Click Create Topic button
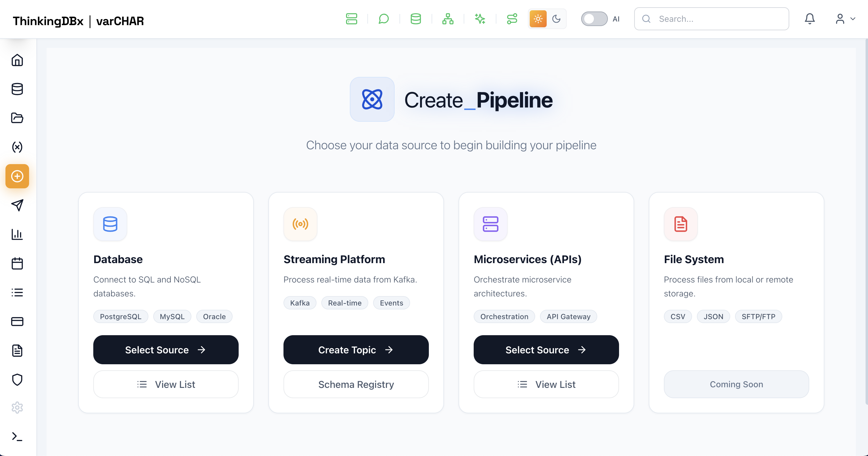868x456 pixels. pos(356,350)
